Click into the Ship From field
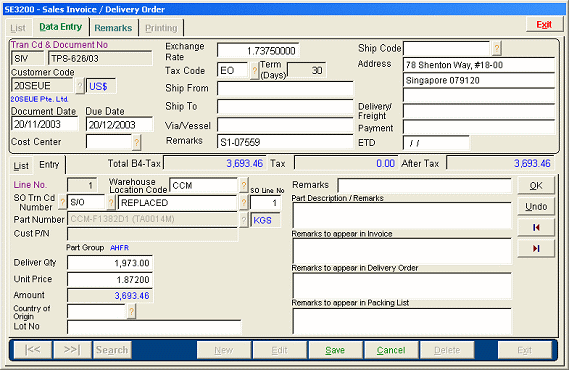 [x=285, y=88]
